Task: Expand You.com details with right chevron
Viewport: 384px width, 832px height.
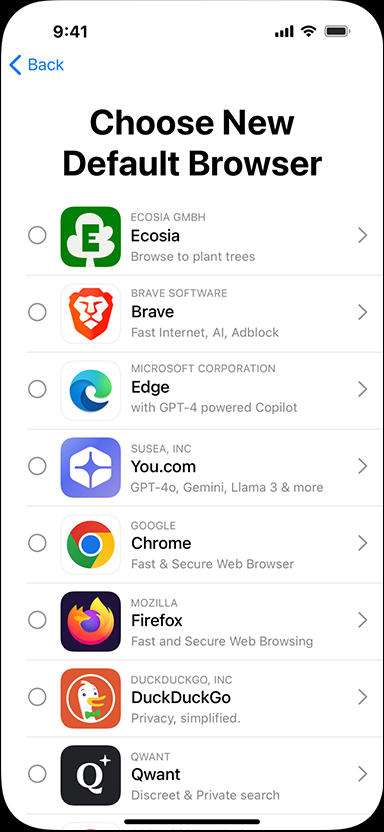Action: click(x=363, y=466)
